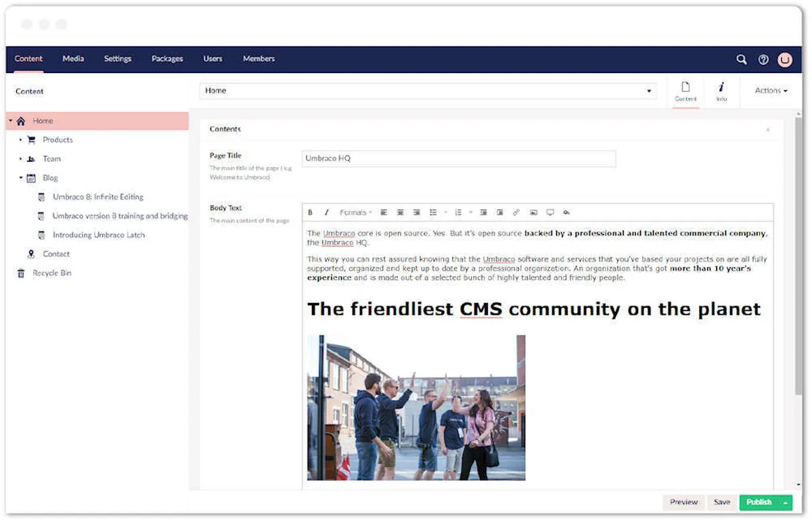
Task: Open the Formats dropdown
Action: [356, 212]
